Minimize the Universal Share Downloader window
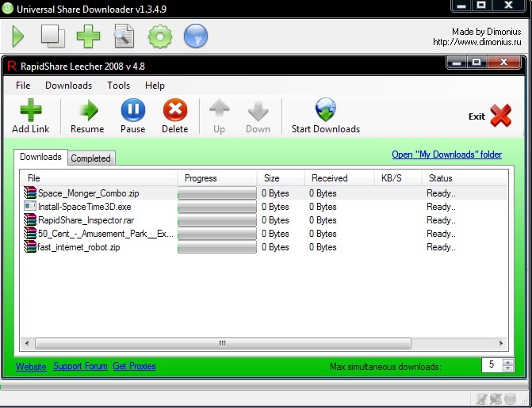This screenshot has width=532, height=408. point(461,6)
